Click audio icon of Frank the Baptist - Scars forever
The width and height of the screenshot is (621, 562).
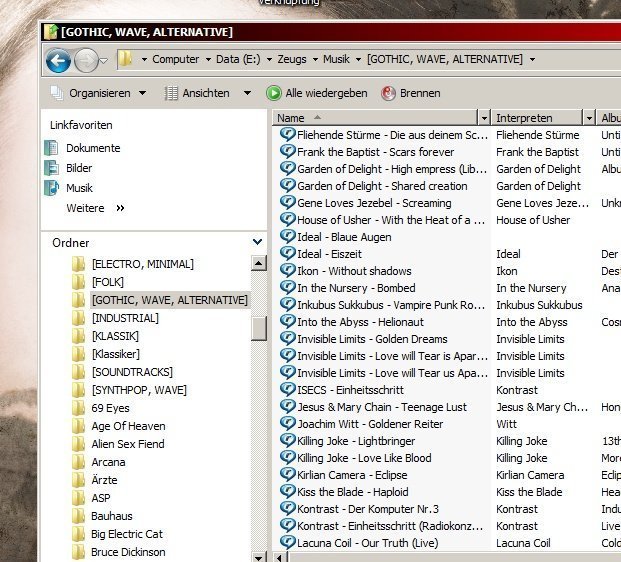(x=288, y=151)
